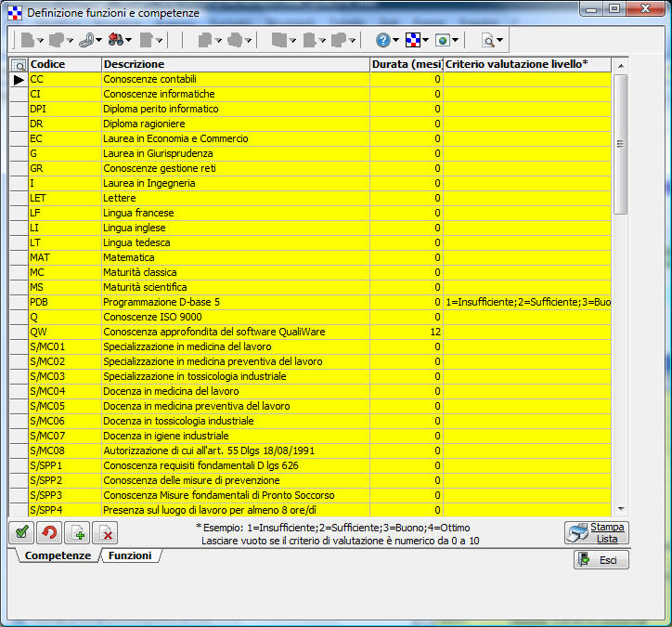Expand dropdown arrow beside binoculars icon
Screen dimensions: 672x627
click(129, 41)
